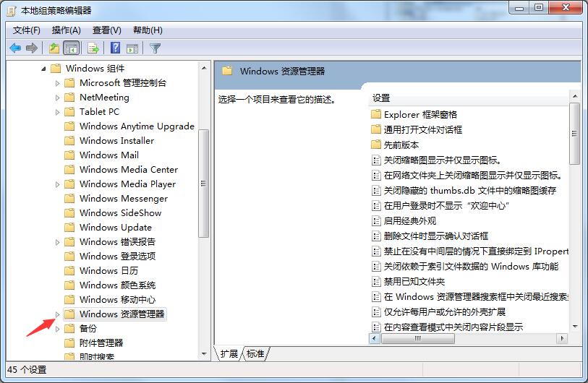Click the Export List toolbar icon
Viewport: 588px width, 383px height.
pyautogui.click(x=93, y=48)
